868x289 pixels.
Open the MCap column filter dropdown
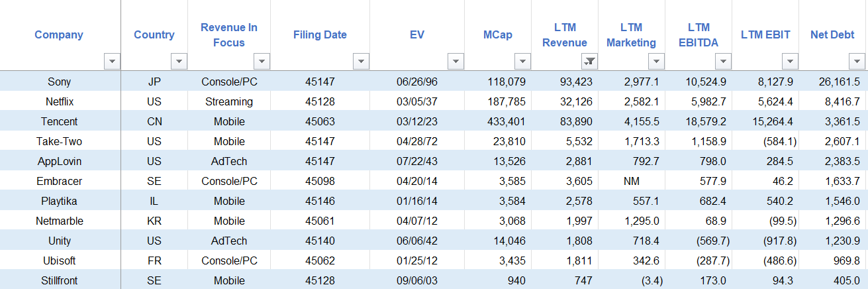(523, 62)
